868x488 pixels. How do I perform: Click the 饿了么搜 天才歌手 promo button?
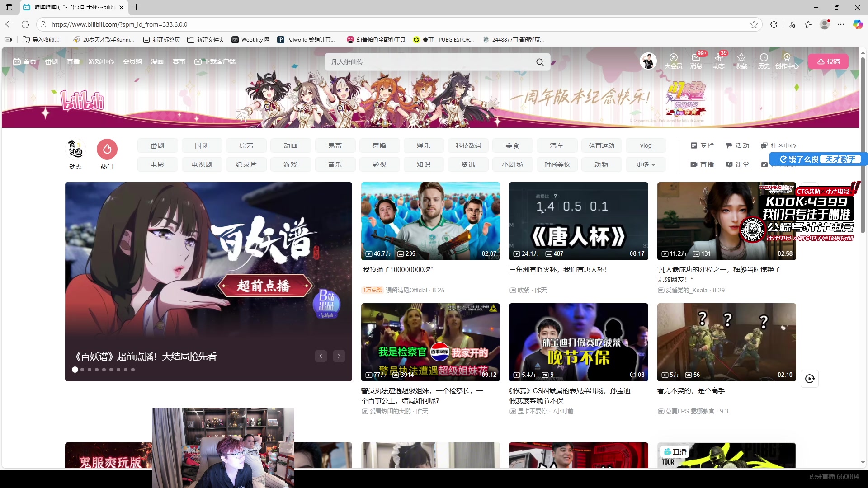click(x=818, y=159)
